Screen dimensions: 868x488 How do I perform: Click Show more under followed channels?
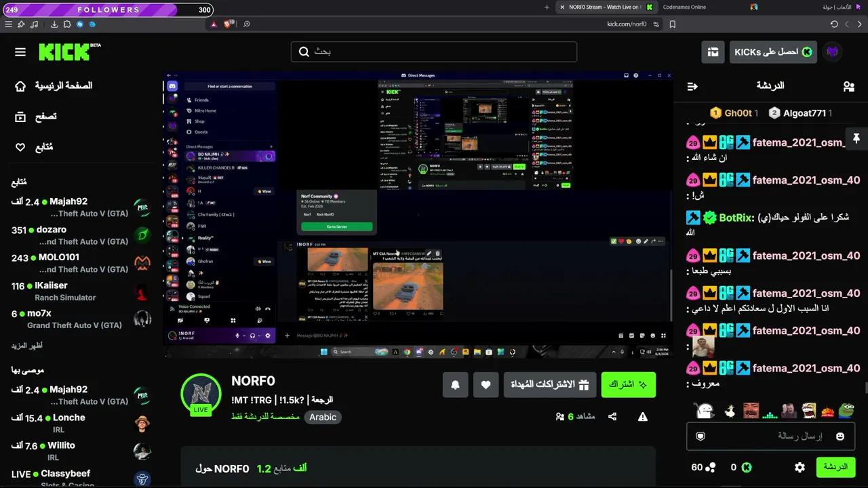coord(27,346)
